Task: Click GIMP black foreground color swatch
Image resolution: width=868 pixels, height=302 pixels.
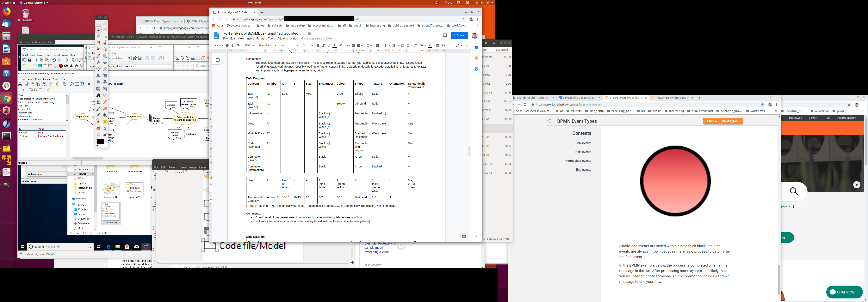Action: point(100,141)
